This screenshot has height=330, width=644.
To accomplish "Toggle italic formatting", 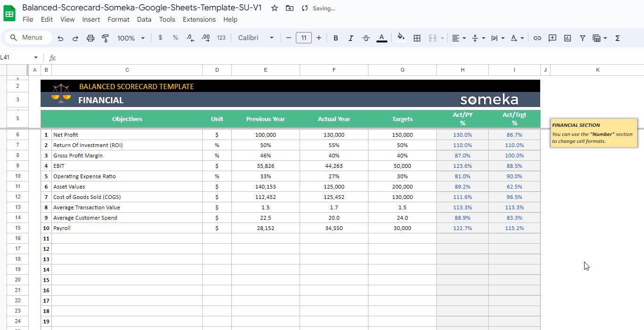I will point(351,38).
